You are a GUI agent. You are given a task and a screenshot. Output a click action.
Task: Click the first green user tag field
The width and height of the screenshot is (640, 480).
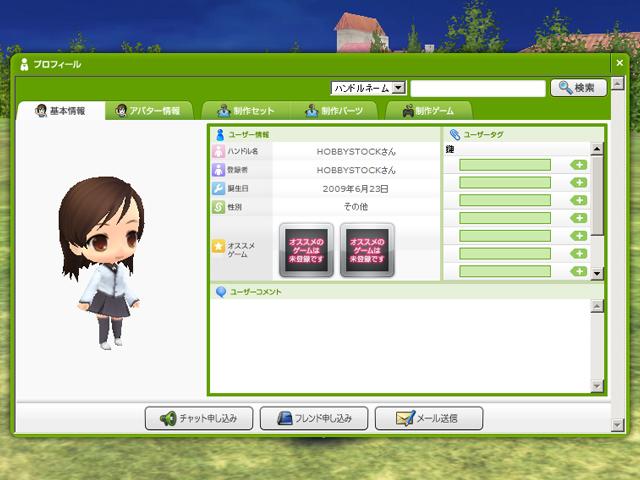pos(505,165)
